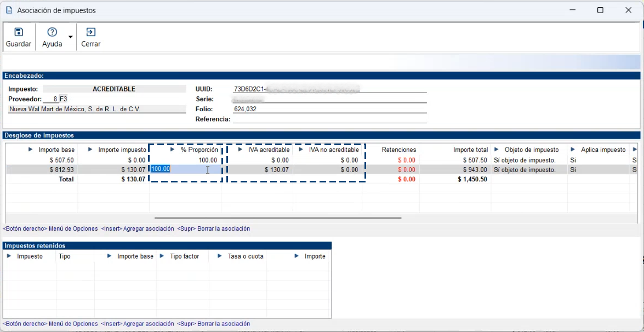This screenshot has height=332, width=644.
Task: Maximize the Asociación de impuestos window
Action: [x=600, y=10]
